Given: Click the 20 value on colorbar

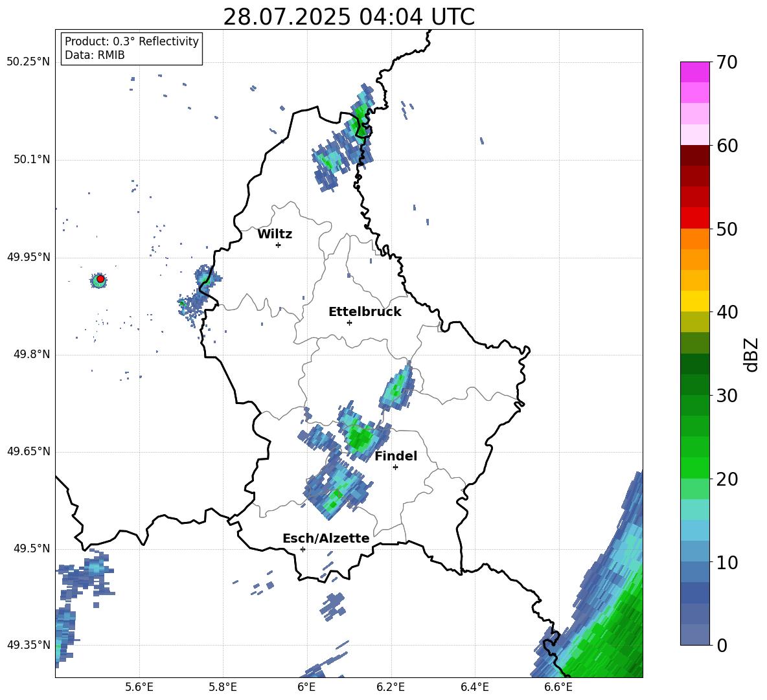Looking at the screenshot, I should (727, 479).
